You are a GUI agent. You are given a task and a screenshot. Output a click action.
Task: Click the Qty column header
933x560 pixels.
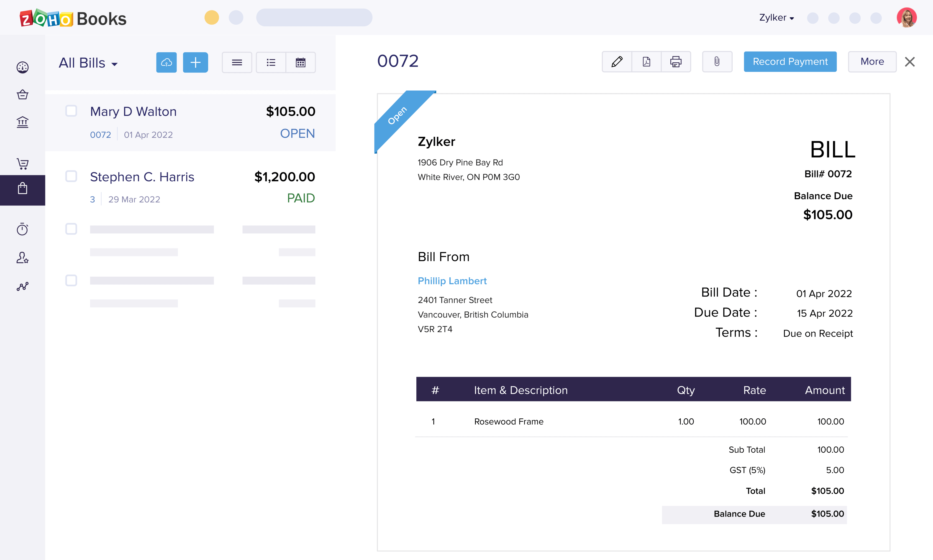[686, 390]
